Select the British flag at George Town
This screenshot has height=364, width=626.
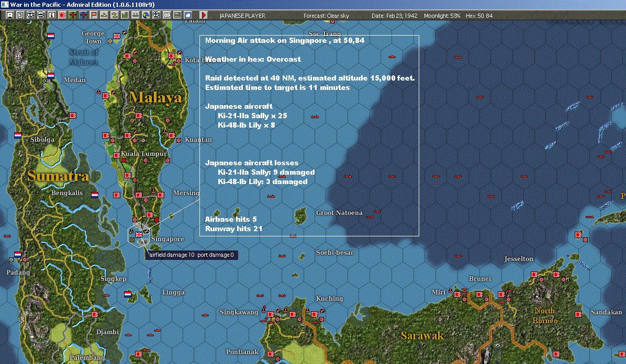tap(117, 36)
